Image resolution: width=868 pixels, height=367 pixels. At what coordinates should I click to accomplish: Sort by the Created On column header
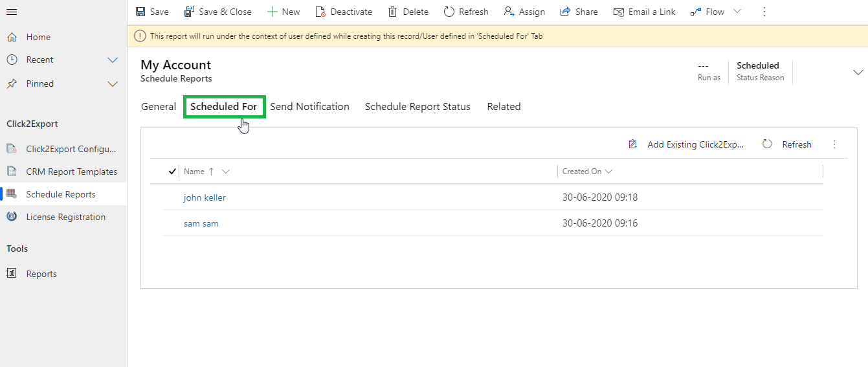582,172
